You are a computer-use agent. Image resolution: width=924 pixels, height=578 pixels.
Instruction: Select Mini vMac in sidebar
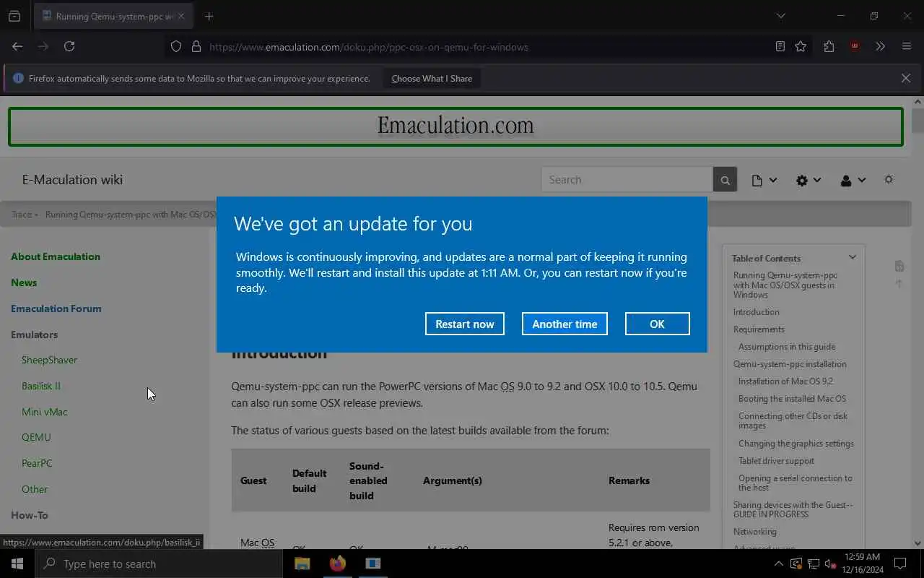[45, 412]
